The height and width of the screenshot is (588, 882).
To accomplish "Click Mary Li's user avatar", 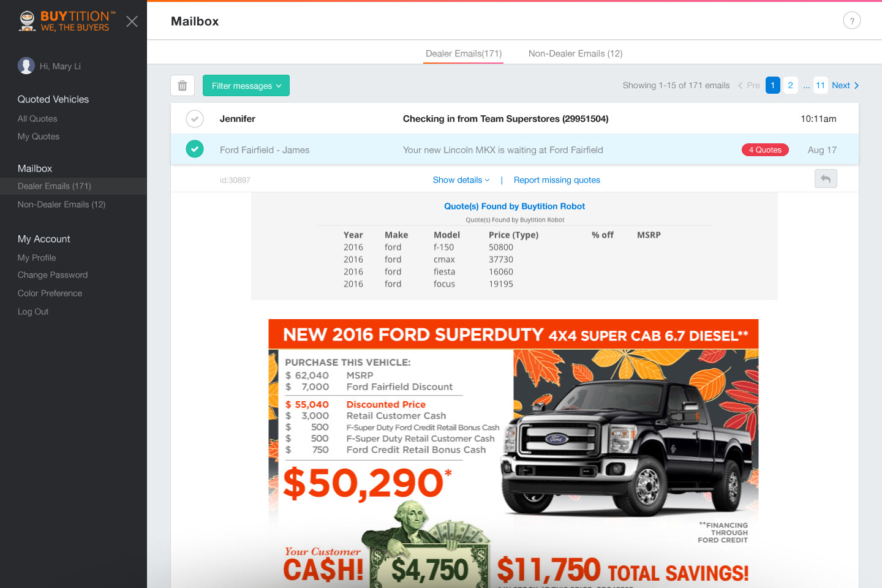I will (x=26, y=66).
